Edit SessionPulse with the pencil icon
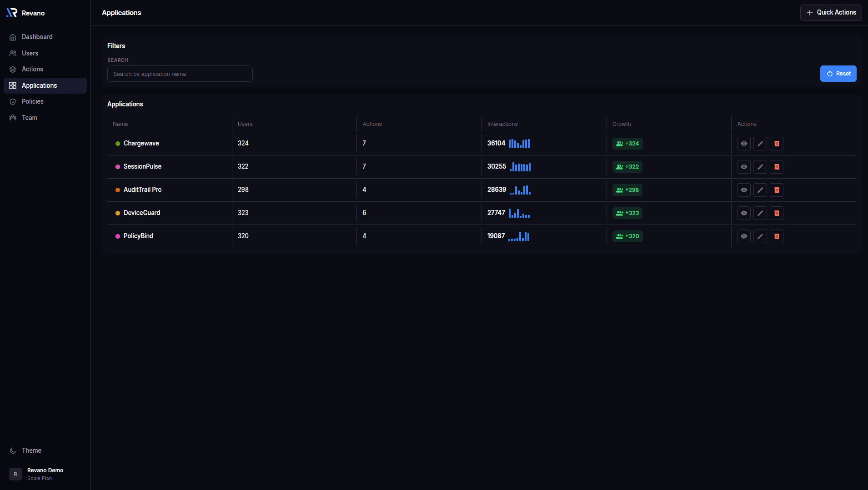This screenshot has width=868, height=490. [x=760, y=167]
